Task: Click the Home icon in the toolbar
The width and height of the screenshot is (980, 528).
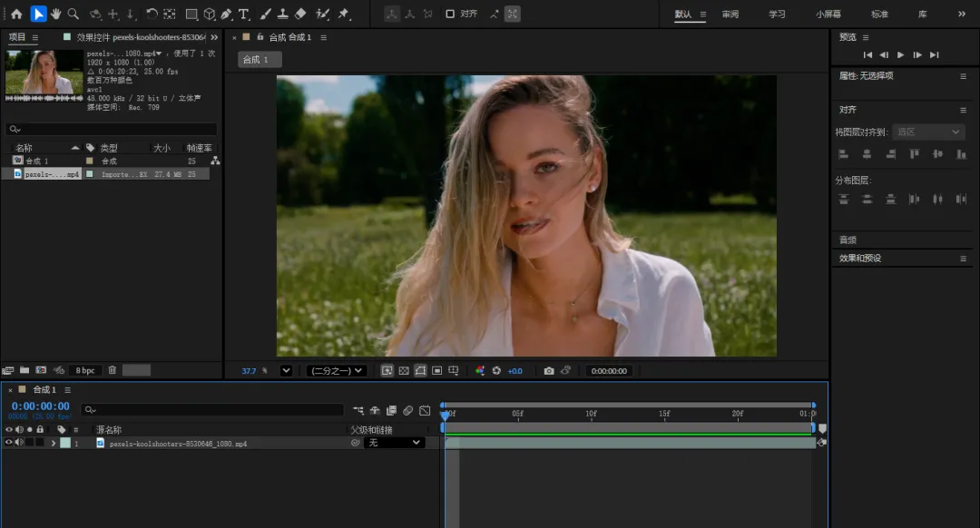Action: 16,14
